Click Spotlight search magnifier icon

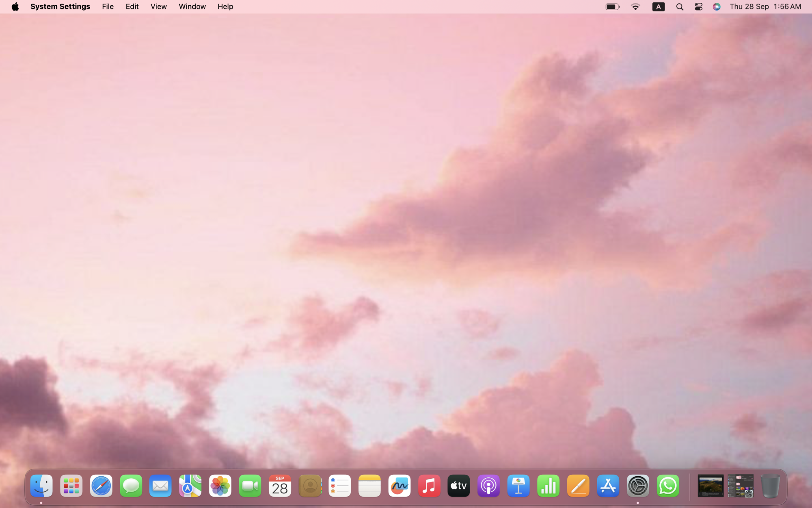pos(680,7)
